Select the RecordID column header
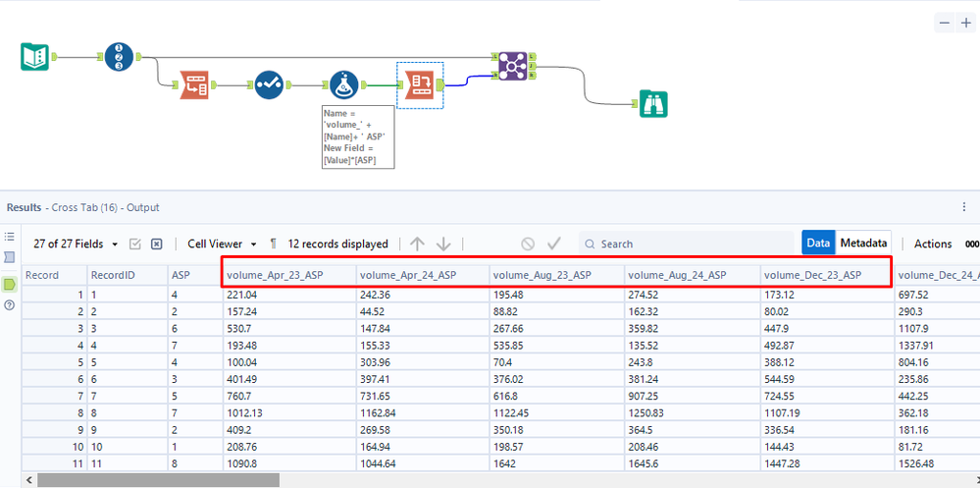This screenshot has width=980, height=488. [x=127, y=275]
